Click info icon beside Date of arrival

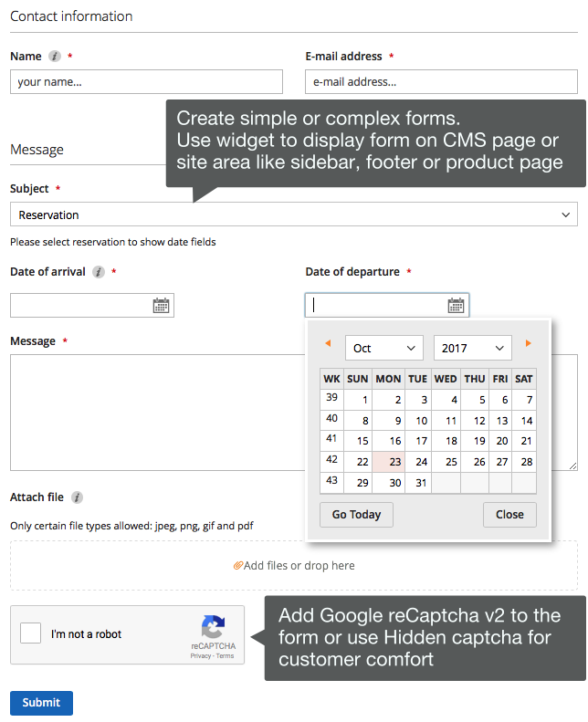pos(99,272)
